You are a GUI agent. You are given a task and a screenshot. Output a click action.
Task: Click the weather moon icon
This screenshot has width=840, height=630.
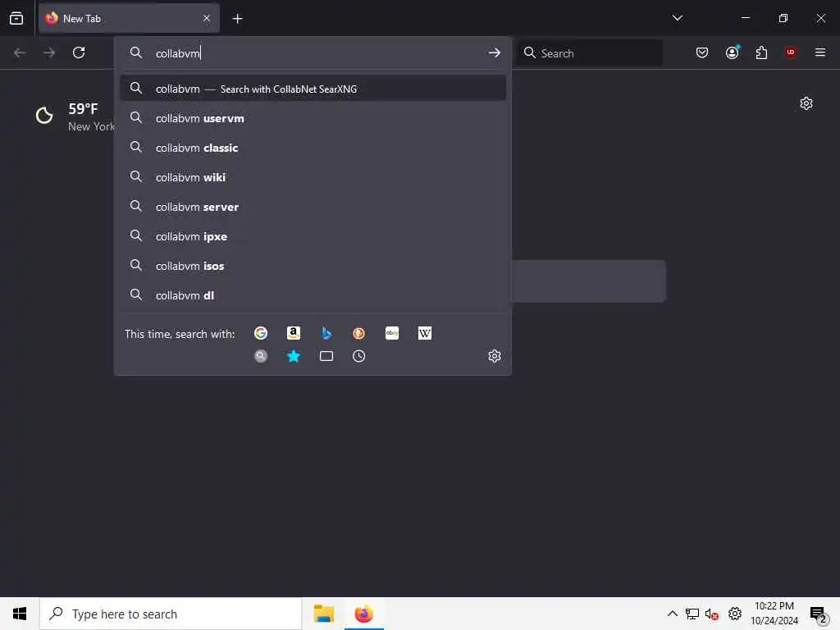pyautogui.click(x=44, y=115)
